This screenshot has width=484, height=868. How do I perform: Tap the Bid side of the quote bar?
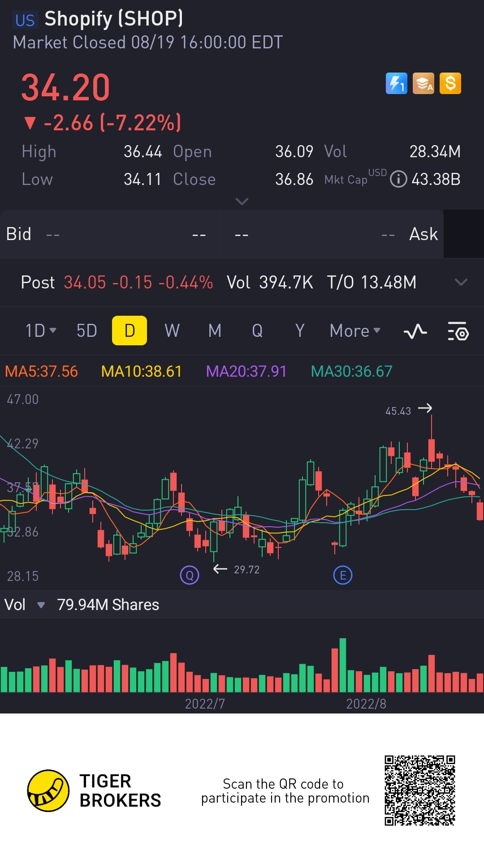coord(110,234)
